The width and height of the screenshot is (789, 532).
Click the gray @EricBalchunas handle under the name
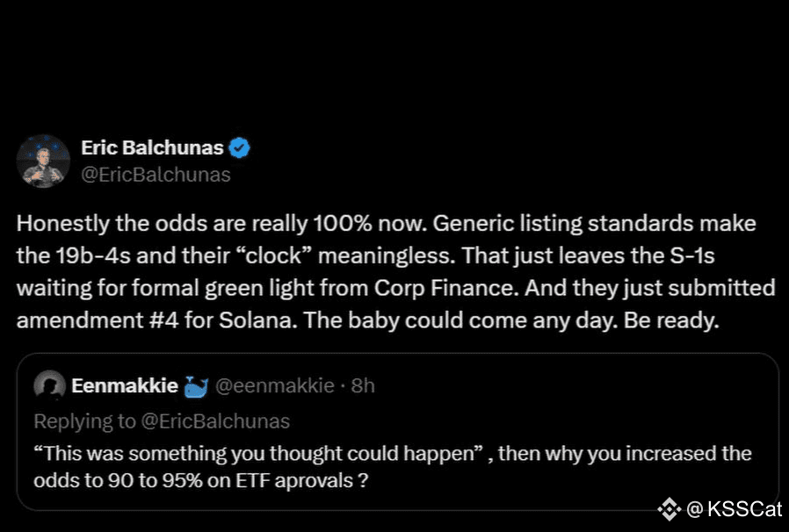tap(156, 175)
